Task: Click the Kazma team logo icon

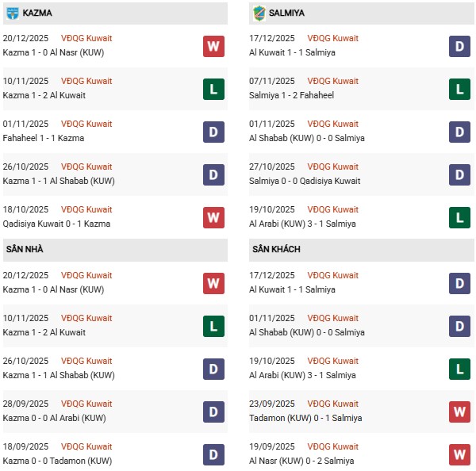Action: 12,13
